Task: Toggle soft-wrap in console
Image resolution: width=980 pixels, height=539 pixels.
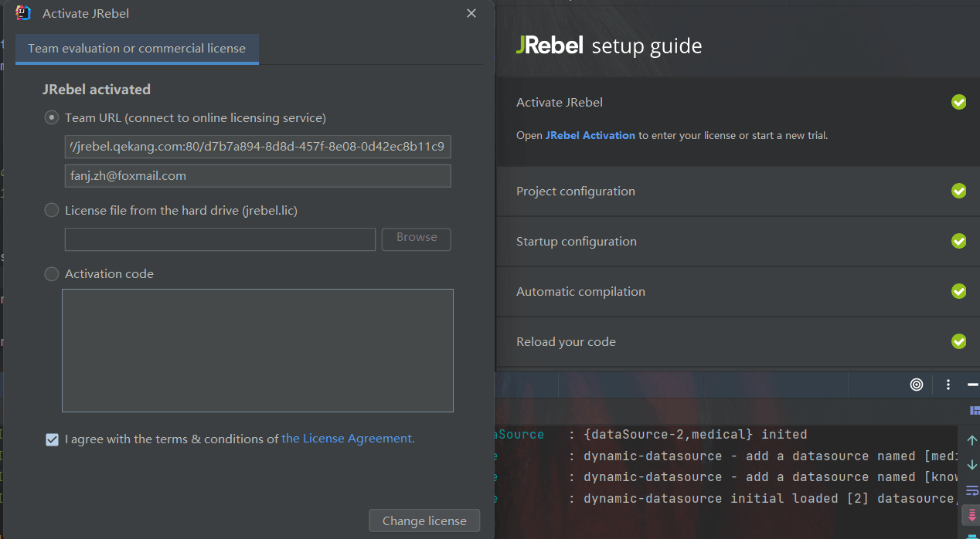Action: click(x=972, y=490)
